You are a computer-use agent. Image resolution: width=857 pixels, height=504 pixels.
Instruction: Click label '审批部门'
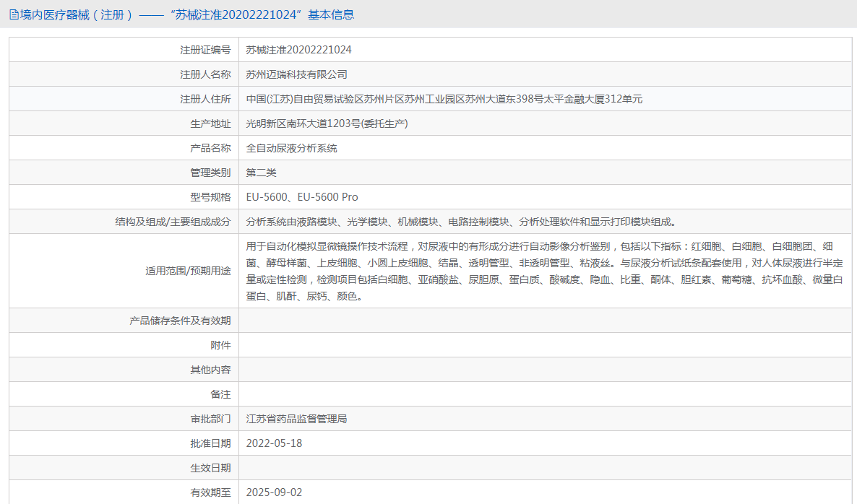click(x=210, y=419)
